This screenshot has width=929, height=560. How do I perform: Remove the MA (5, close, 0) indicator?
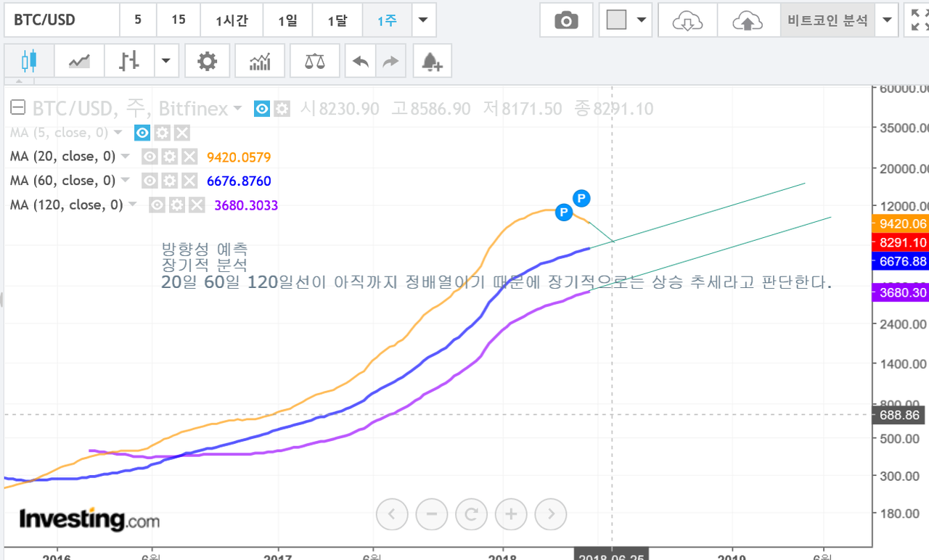click(x=182, y=133)
